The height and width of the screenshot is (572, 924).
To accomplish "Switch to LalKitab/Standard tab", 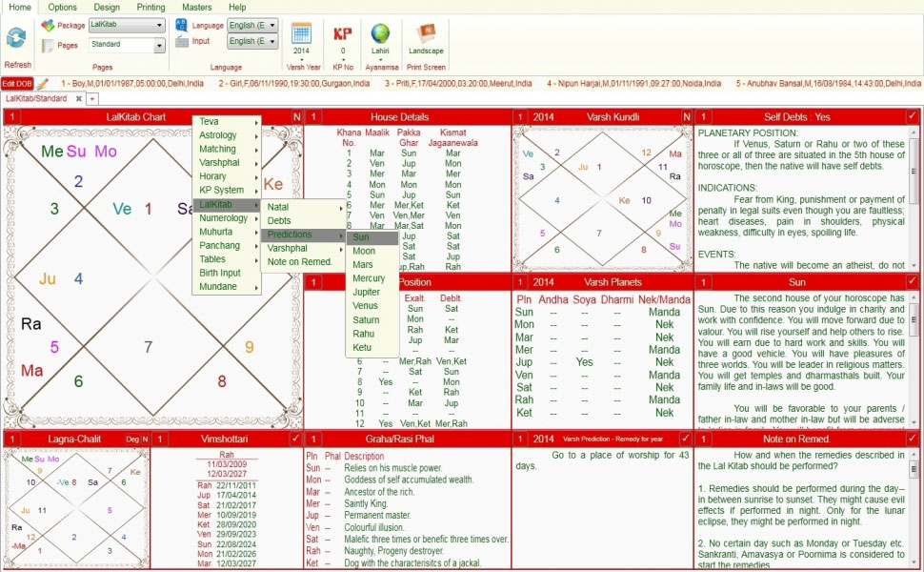I will click(36, 98).
